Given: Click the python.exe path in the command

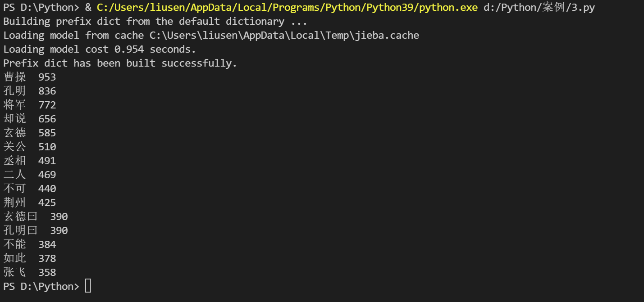Looking at the screenshot, I should (x=287, y=8).
